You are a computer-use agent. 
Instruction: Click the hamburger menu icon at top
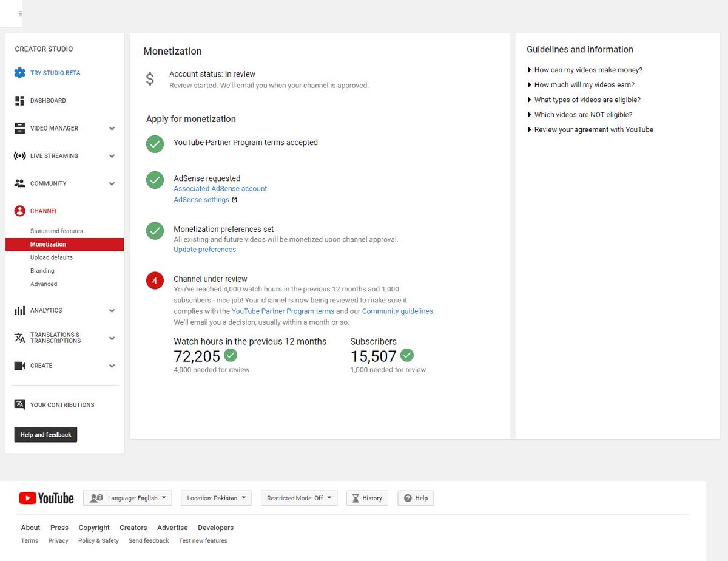pos(21,13)
